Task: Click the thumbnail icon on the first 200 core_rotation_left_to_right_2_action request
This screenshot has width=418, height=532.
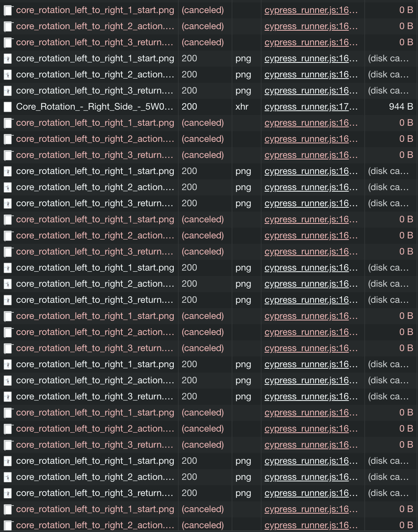Action: pyautogui.click(x=7, y=74)
